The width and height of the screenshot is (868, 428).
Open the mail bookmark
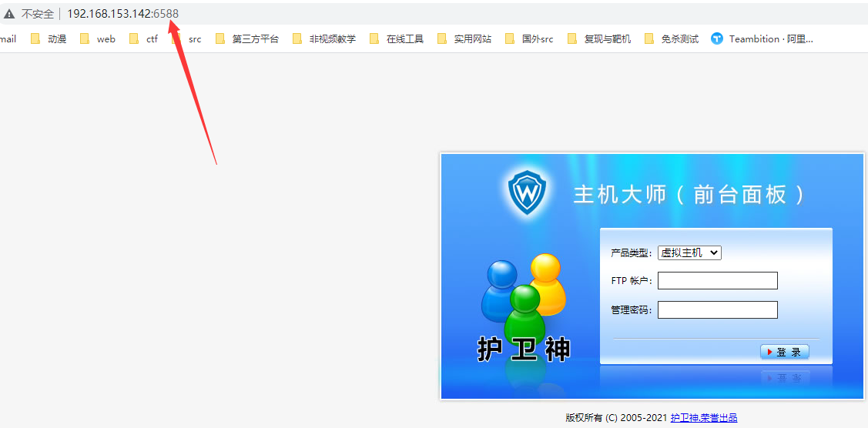tap(8, 38)
